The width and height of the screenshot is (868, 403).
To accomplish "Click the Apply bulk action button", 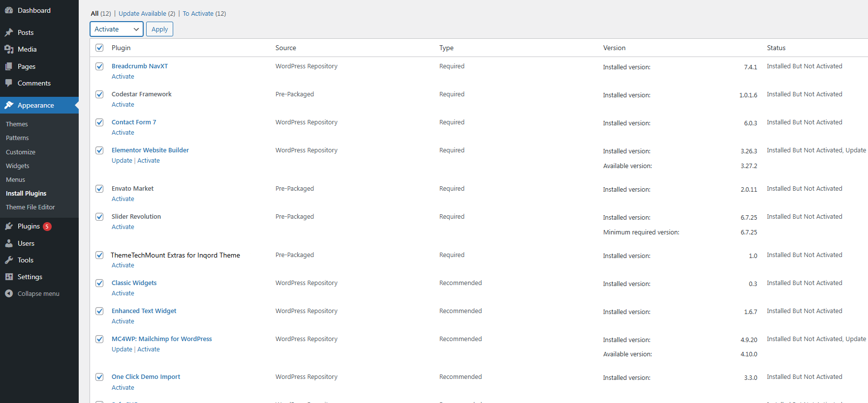I will pos(159,29).
